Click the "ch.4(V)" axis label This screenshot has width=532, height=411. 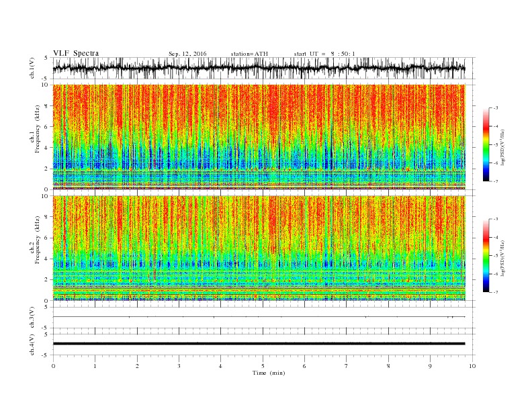coord(32,345)
